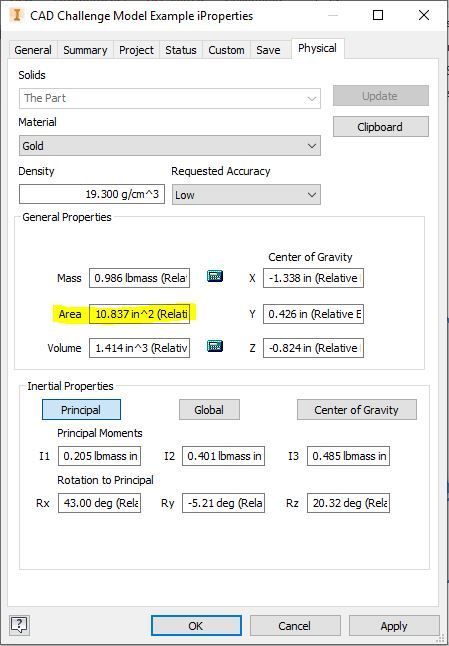Open the Requested Accuracy dropdown
Screen dimensions: 449x646
246,194
